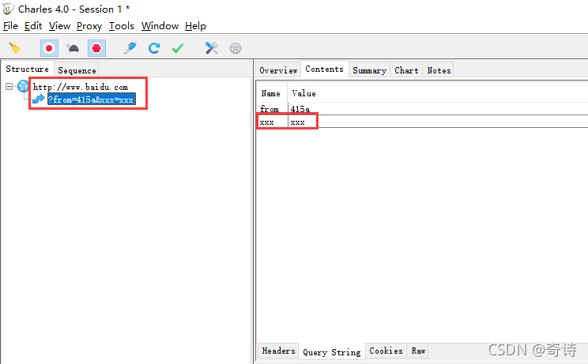
Task: Open the gear Settings icon
Action: tap(236, 48)
